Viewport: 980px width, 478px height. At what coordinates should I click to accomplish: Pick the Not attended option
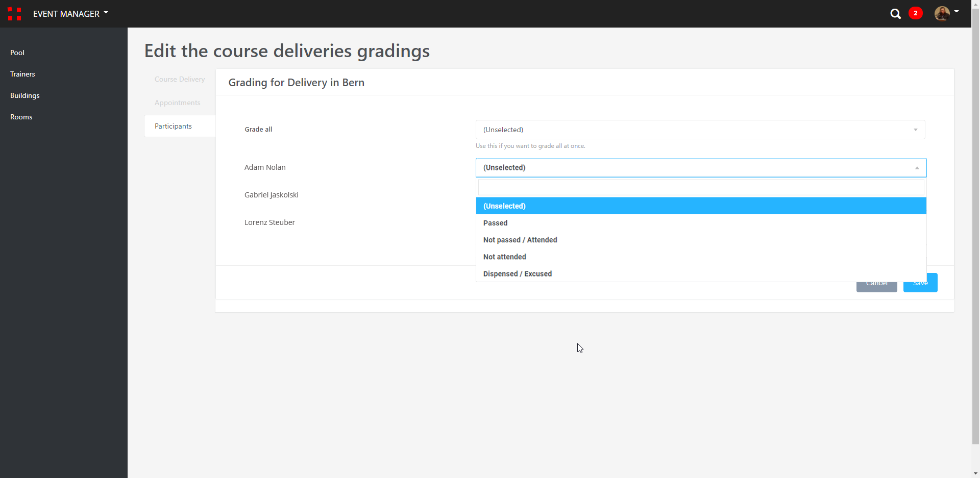504,257
